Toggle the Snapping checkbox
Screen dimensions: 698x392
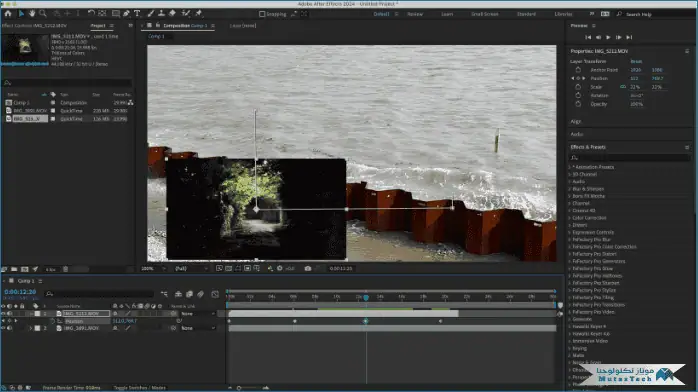point(262,14)
